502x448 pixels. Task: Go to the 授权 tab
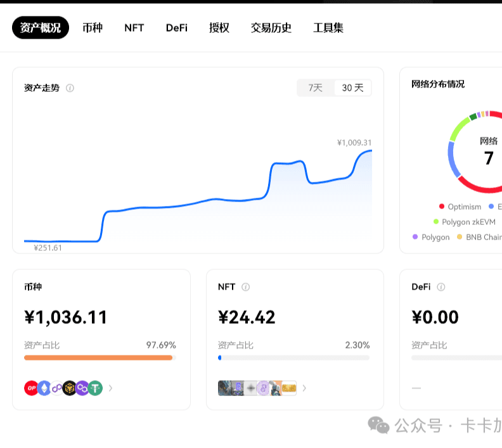pos(219,28)
